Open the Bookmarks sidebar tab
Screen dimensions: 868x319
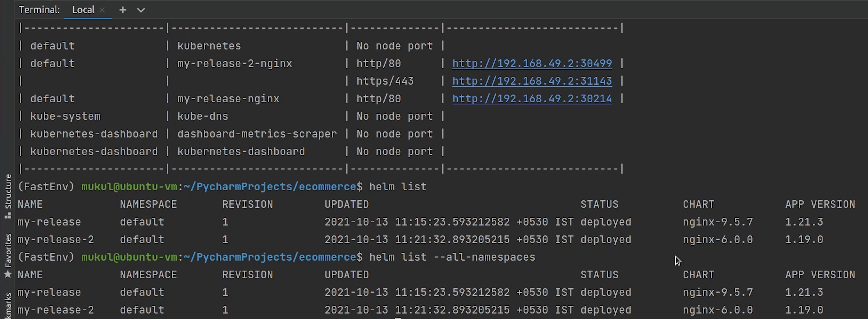tap(8, 305)
